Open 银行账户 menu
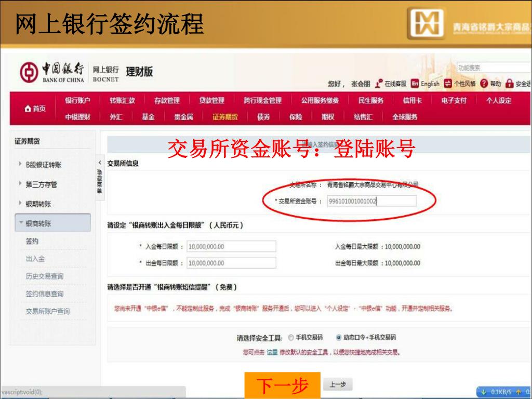Viewport: 532px width, 399px height. [78, 100]
